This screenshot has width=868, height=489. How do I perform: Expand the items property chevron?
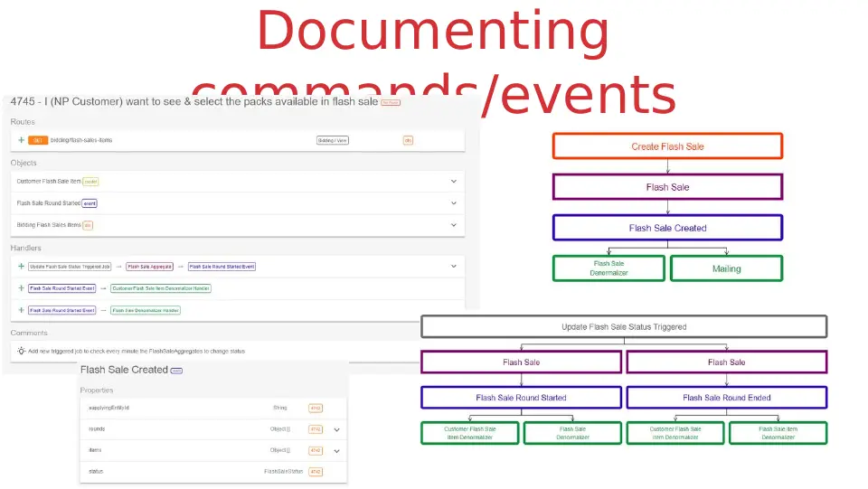(336, 451)
